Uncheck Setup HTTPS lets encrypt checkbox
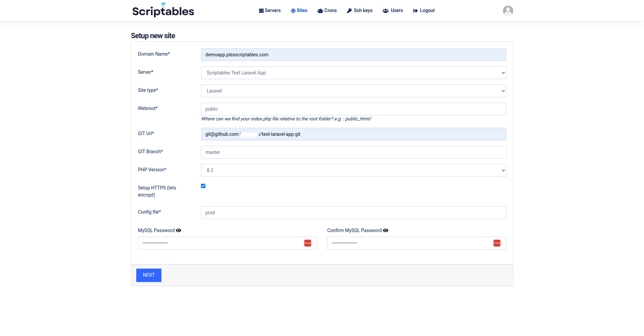Viewport: 644px width, 336px height. click(203, 186)
